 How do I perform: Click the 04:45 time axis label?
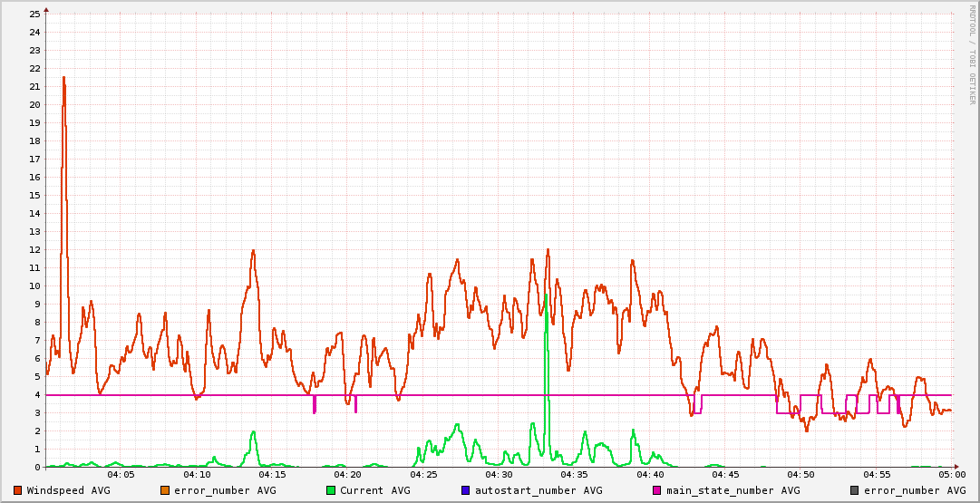(725, 475)
